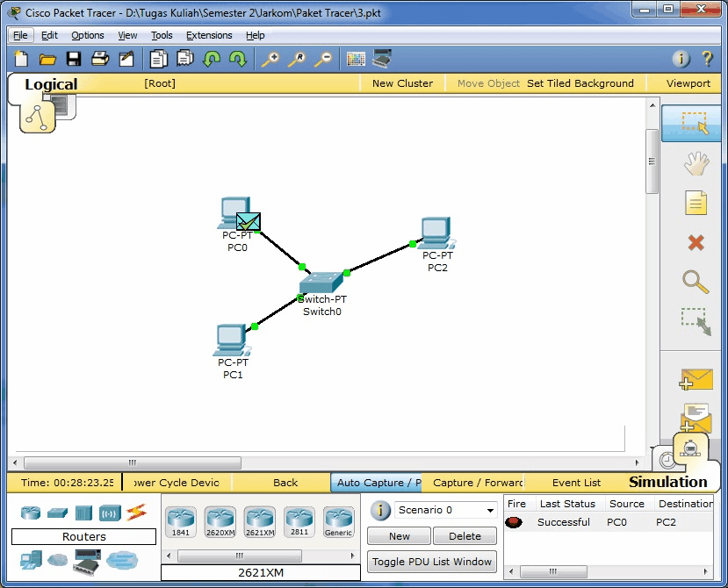Pick the Generic router model
Image resolution: width=728 pixels, height=588 pixels.
pos(338,522)
